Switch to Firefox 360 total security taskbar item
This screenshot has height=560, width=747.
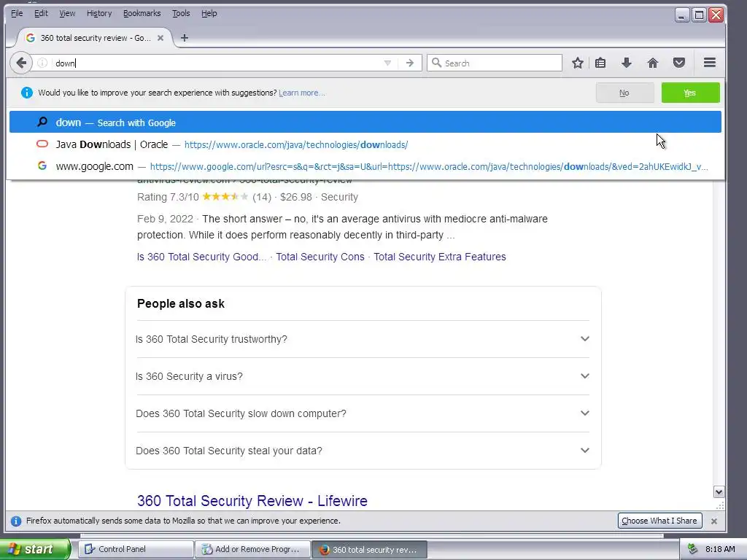pos(369,549)
